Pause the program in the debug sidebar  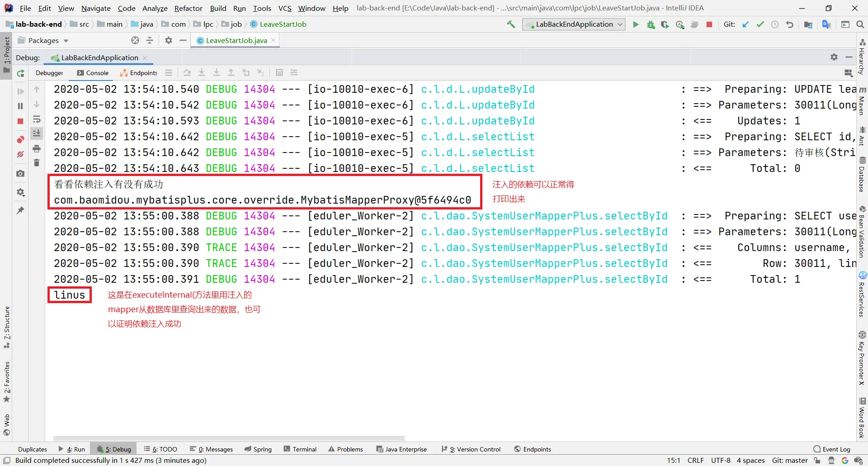click(x=20, y=106)
